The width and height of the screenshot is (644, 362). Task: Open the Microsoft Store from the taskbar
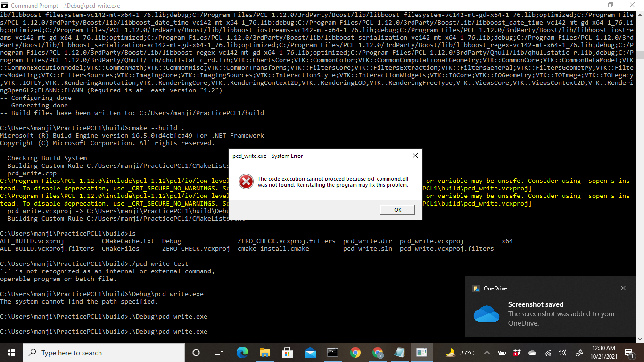[x=287, y=353]
